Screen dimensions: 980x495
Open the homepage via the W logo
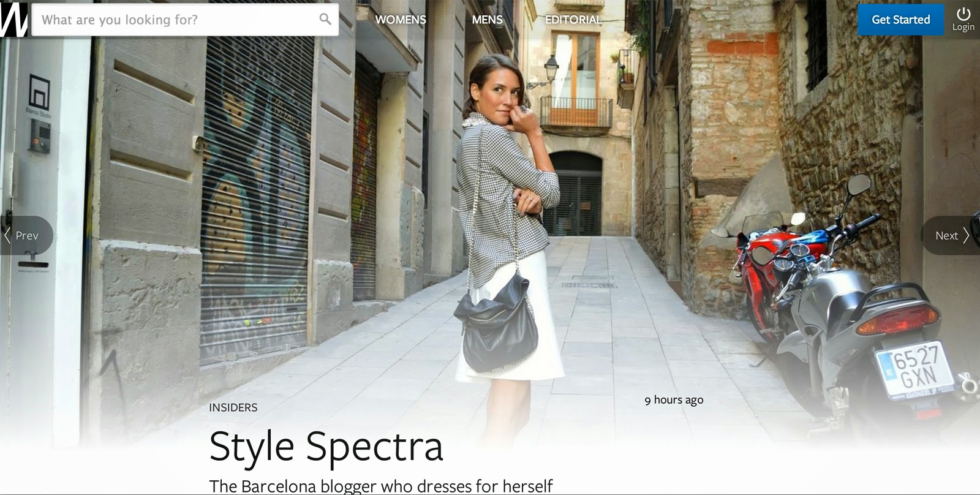13,19
